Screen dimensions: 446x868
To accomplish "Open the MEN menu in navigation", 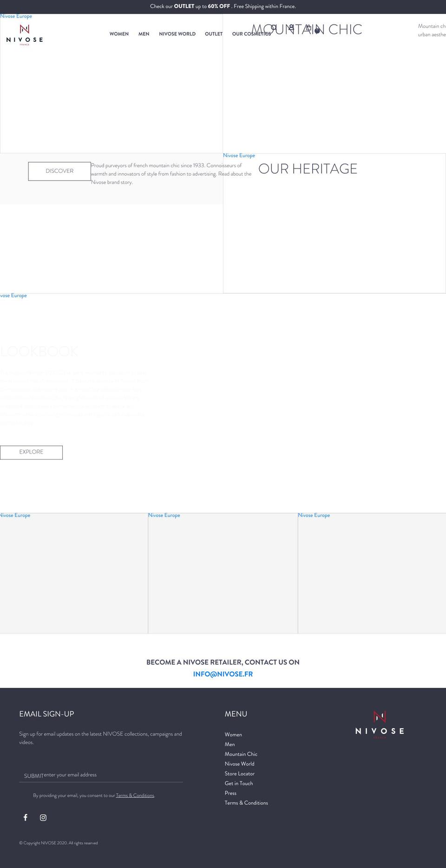I will tap(144, 34).
